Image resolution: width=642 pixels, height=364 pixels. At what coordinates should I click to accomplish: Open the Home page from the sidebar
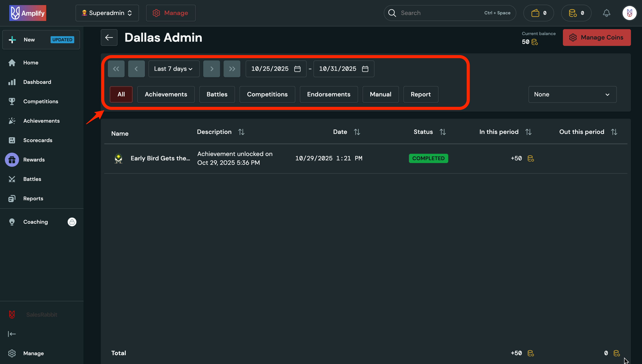tap(30, 62)
